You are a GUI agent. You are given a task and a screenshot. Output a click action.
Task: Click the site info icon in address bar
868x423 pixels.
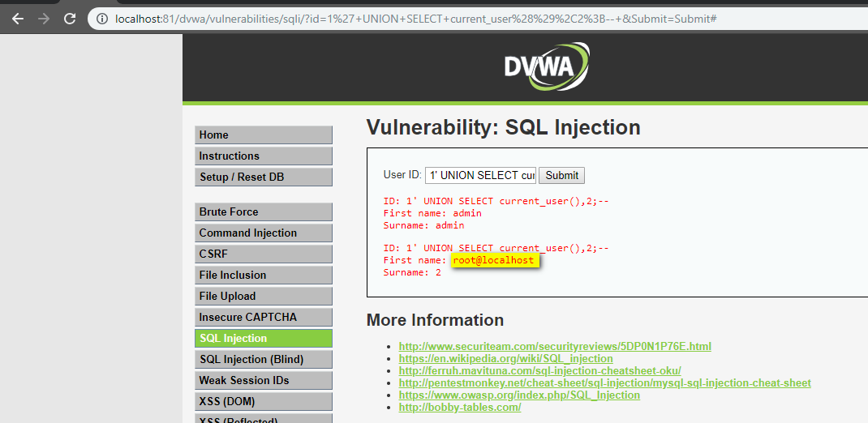tap(102, 19)
